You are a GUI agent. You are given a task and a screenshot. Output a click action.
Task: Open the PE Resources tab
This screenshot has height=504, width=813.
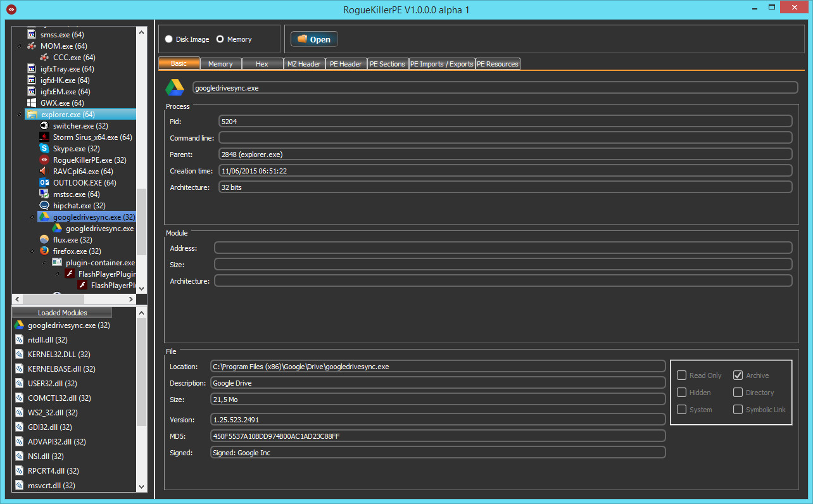click(x=498, y=64)
